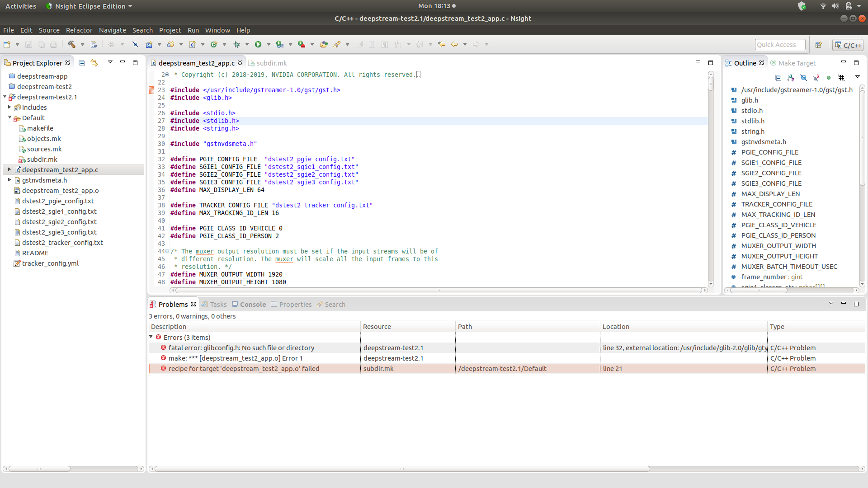Viewport: 868px width, 488px height.
Task: Switch to the C/C++ perspective button
Action: (848, 45)
